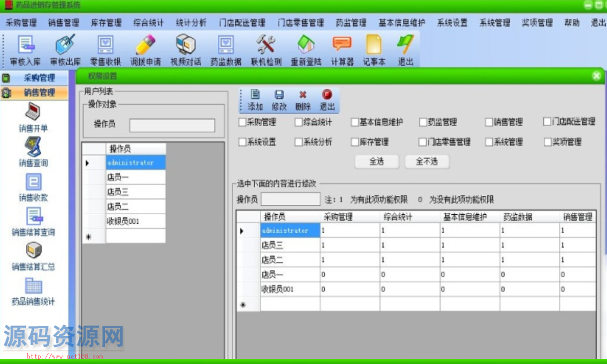Select administrator in user list
The image size is (607, 364).
[x=135, y=163]
